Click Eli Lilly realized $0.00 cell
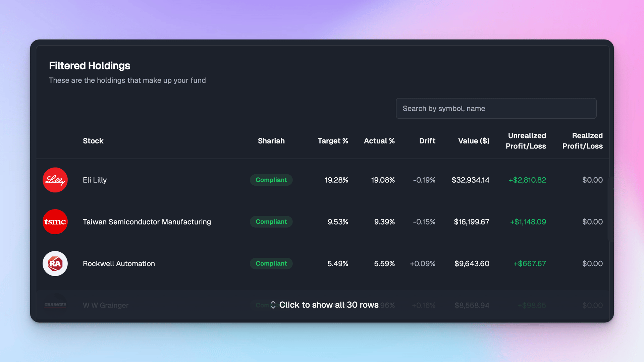 [x=592, y=180]
